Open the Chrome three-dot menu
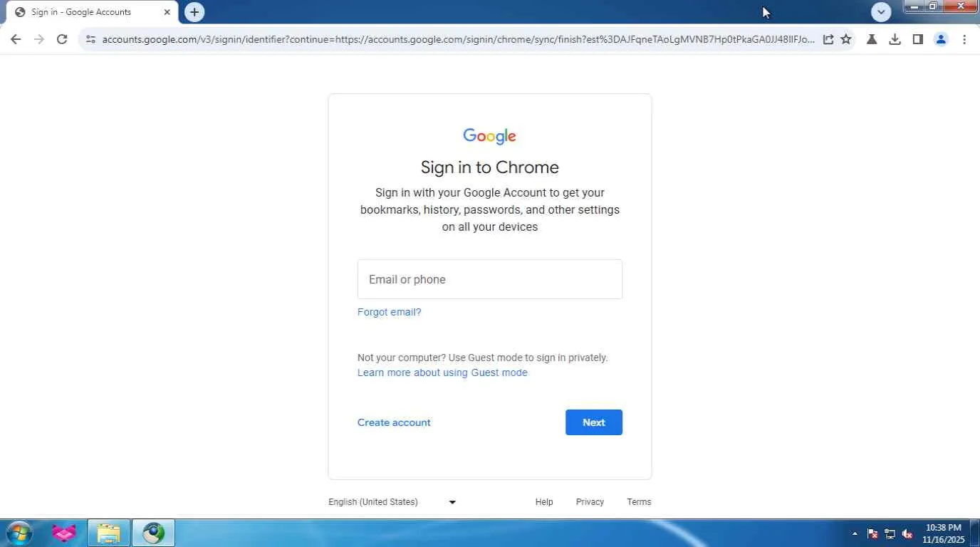Viewport: 980px width, 547px height. click(964, 40)
